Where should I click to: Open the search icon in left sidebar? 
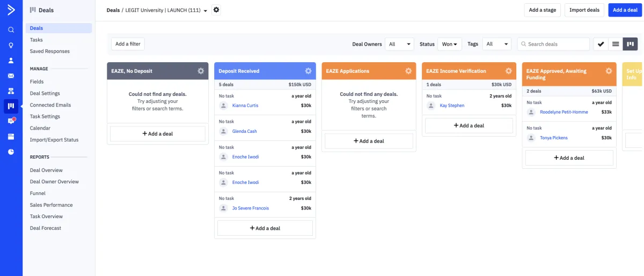point(11,30)
